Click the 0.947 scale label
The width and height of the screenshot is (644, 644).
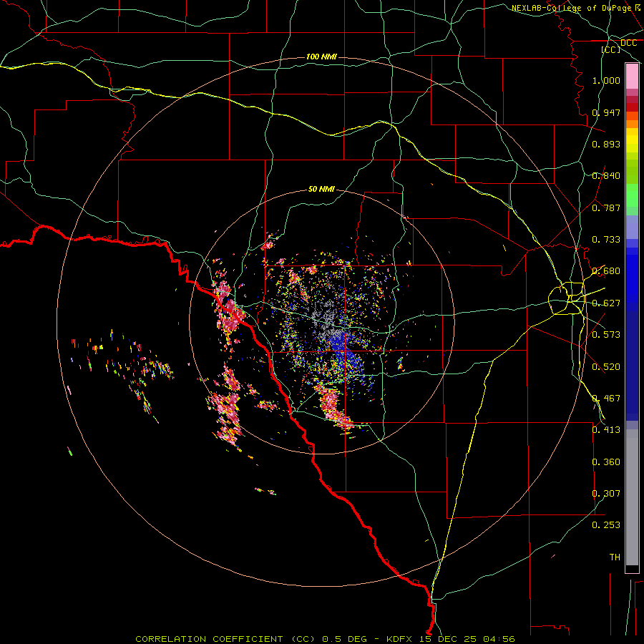click(606, 112)
